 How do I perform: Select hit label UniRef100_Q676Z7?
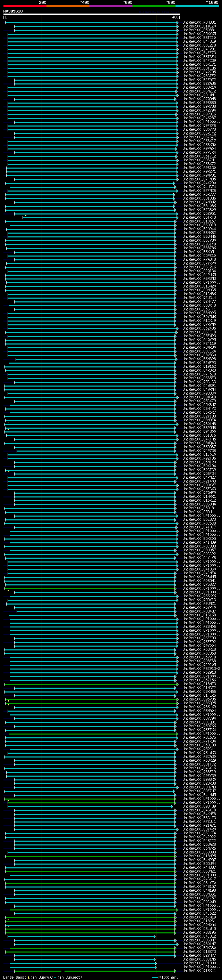(199, 137)
